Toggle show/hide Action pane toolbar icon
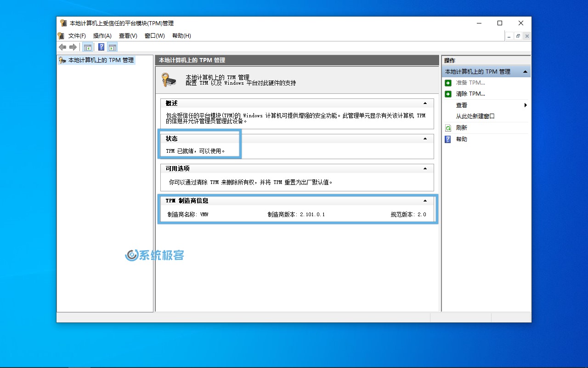 (113, 47)
